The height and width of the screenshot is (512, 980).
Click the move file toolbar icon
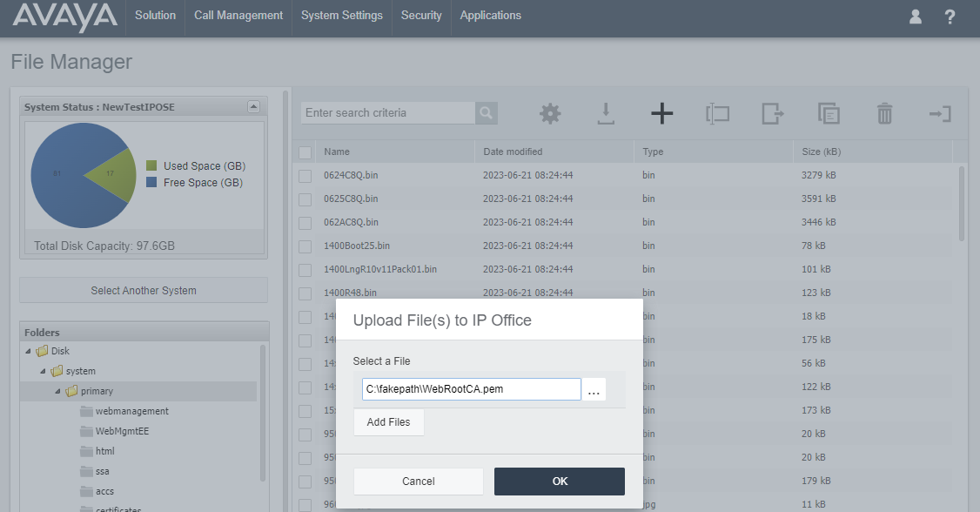[x=773, y=114]
